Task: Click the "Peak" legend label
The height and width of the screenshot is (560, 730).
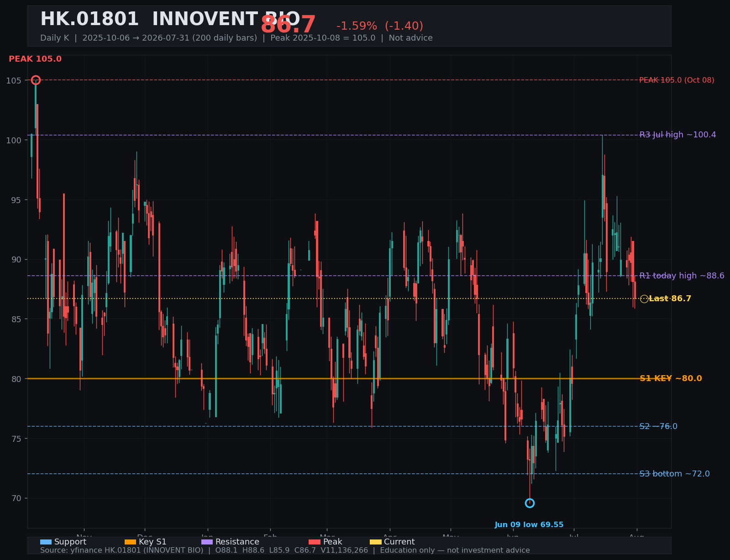Action: [333, 542]
